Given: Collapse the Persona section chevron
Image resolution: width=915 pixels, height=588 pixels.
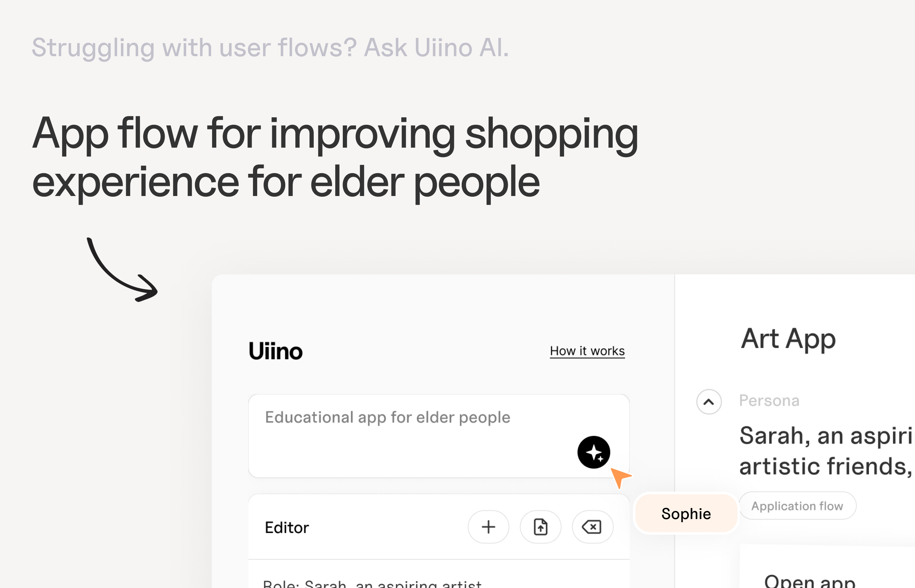Looking at the screenshot, I should pos(709,402).
